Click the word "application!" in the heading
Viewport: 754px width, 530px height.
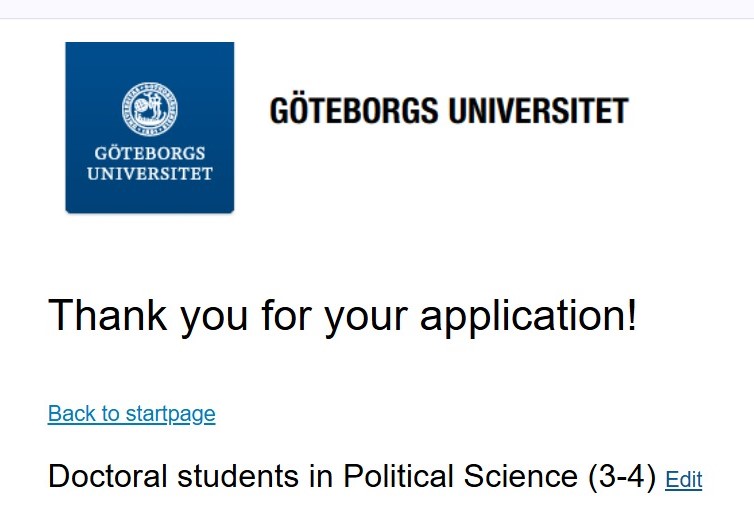[x=528, y=316]
